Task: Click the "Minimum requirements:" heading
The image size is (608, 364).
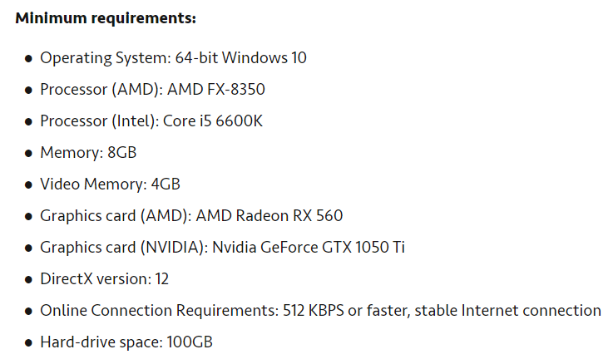Action: pyautogui.click(x=106, y=17)
